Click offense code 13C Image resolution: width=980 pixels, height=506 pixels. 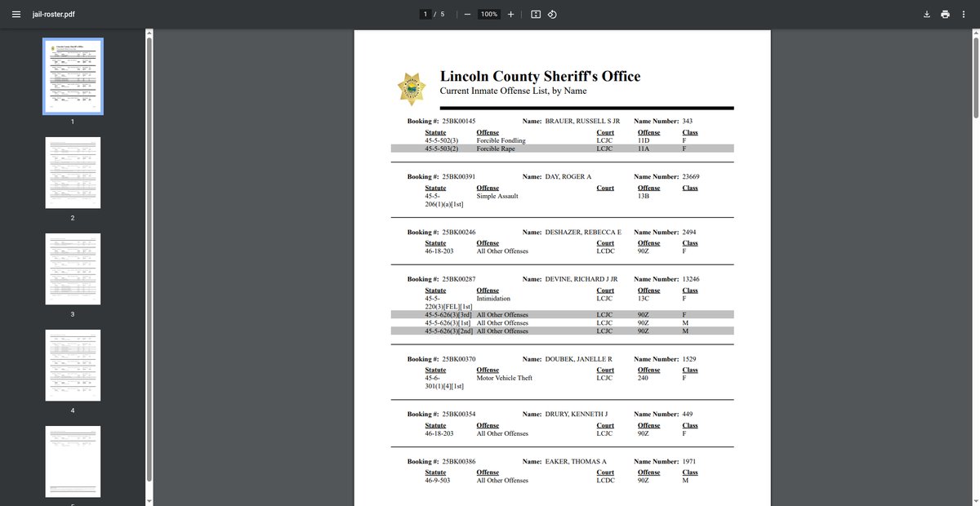coord(644,299)
